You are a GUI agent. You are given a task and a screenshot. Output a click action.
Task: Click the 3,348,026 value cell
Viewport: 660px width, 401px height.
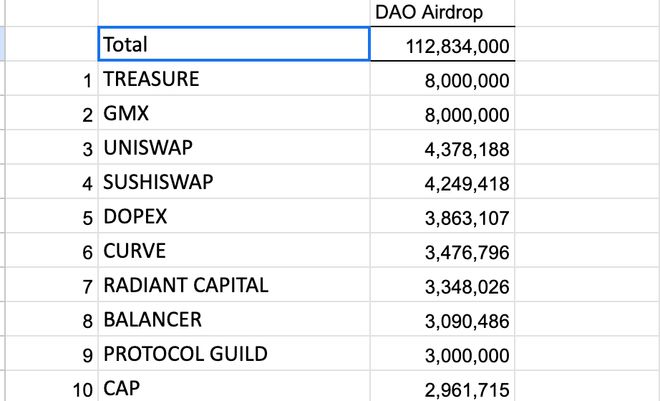(x=444, y=285)
